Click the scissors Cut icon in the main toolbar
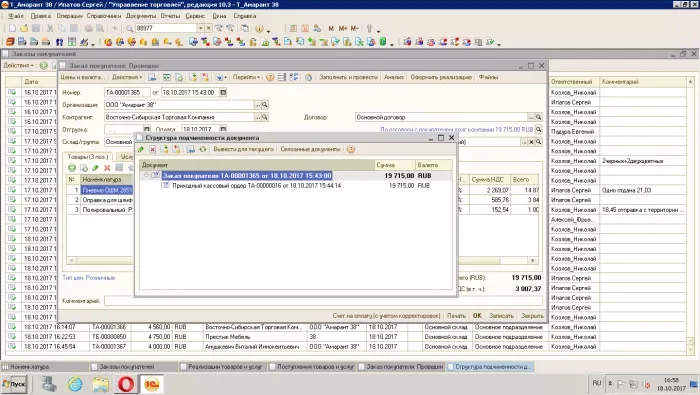The width and height of the screenshot is (700, 395). pyautogui.click(x=50, y=28)
